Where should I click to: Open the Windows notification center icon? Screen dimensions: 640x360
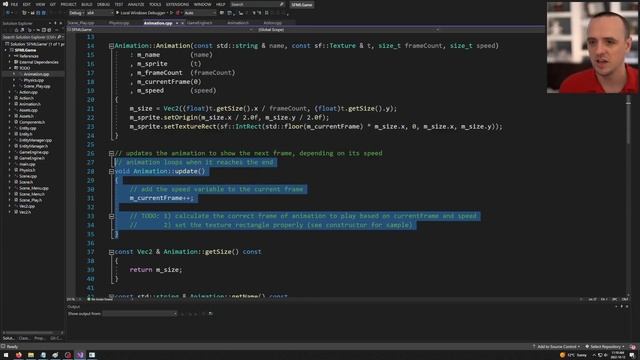tap(632, 355)
